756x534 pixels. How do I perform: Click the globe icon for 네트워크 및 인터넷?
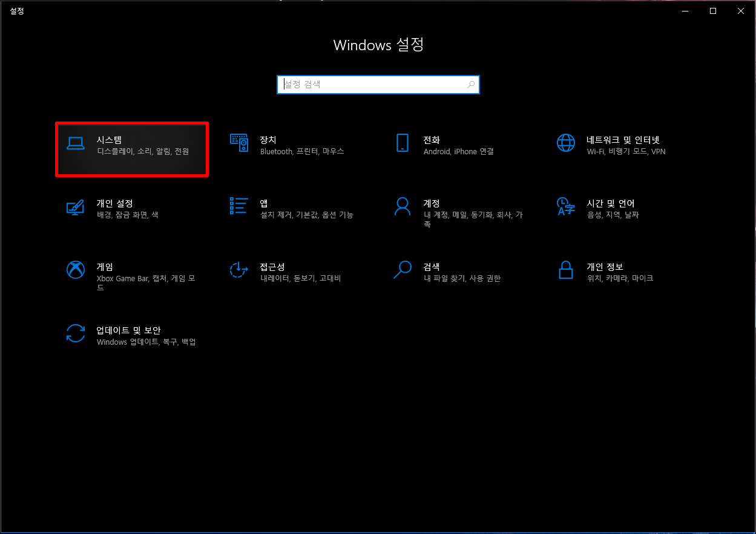click(566, 143)
